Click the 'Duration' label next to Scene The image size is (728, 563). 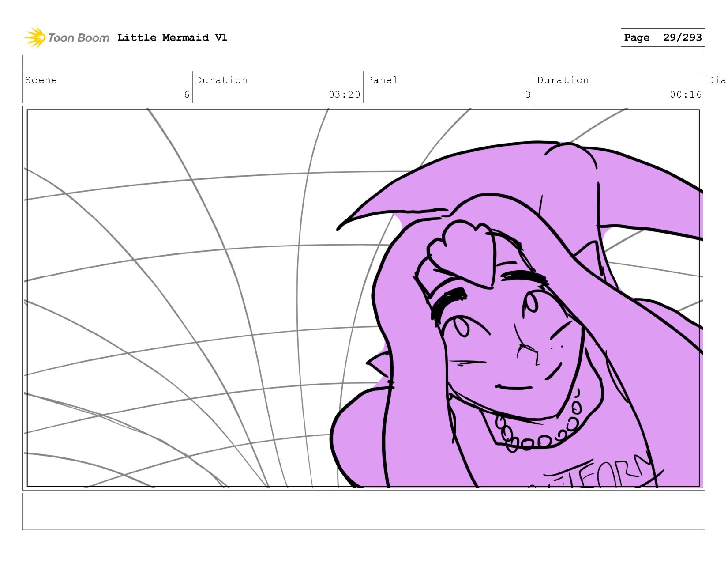pyautogui.click(x=221, y=80)
